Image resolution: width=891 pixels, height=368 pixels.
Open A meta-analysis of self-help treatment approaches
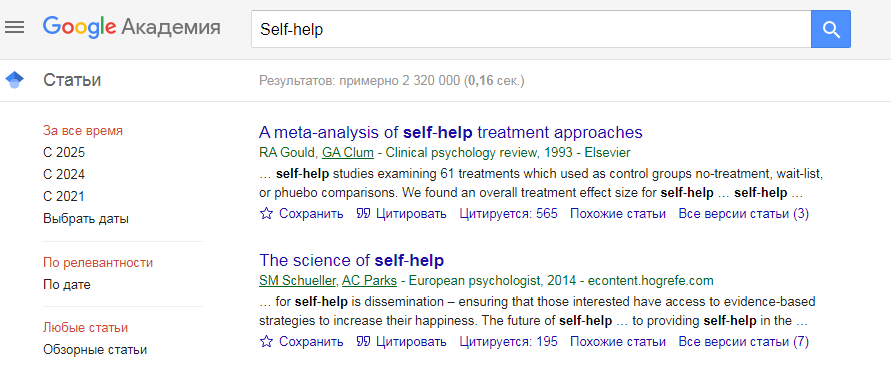[x=451, y=132]
